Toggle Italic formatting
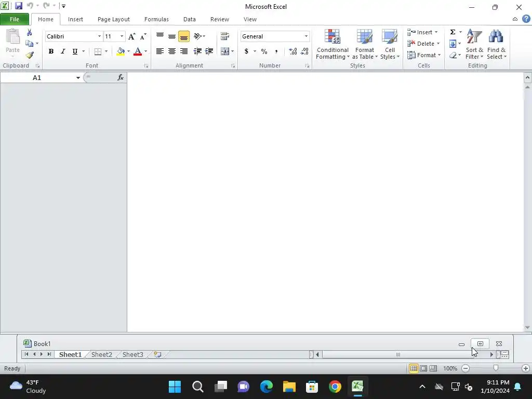The image size is (532, 399). 63,51
